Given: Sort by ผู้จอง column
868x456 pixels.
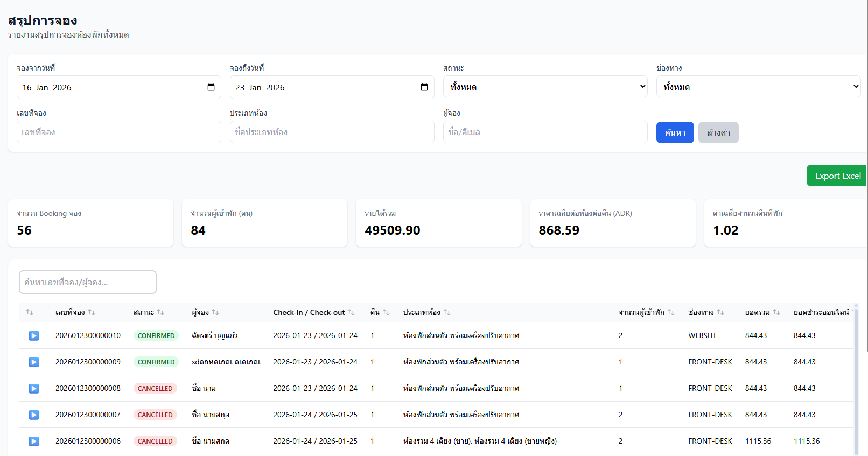Looking at the screenshot, I should [x=215, y=312].
